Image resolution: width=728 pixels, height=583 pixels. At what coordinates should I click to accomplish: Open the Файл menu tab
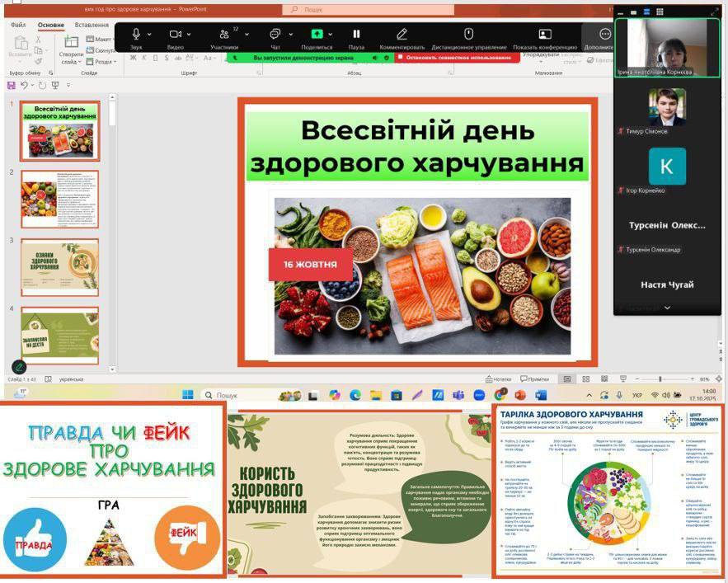(x=18, y=25)
